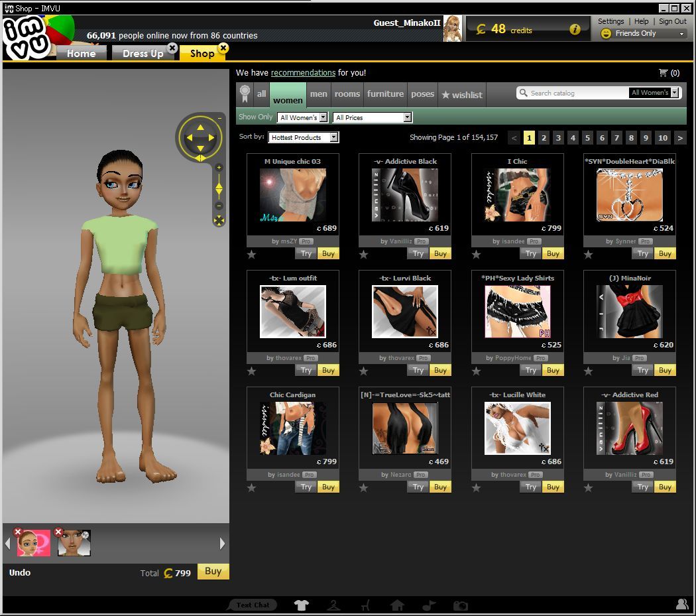This screenshot has width=696, height=616.
Task: Open the shopping cart icon
Action: 663,73
